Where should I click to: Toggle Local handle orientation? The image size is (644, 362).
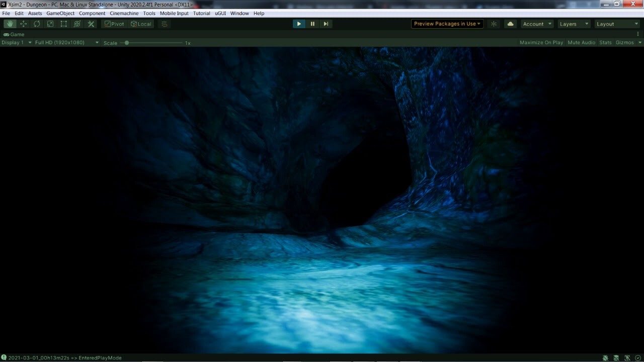point(141,24)
